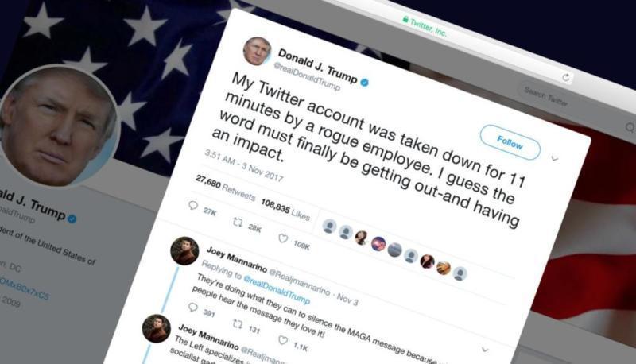
Task: Click the reply icon showing 27K
Action: click(x=193, y=206)
